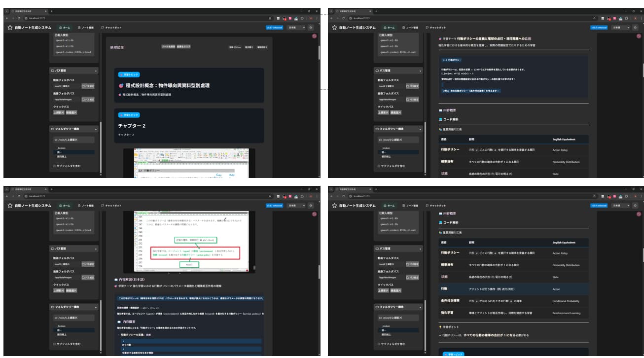Select the 強化学習 row in the terminology table
644x358 pixels.
(x=514, y=313)
